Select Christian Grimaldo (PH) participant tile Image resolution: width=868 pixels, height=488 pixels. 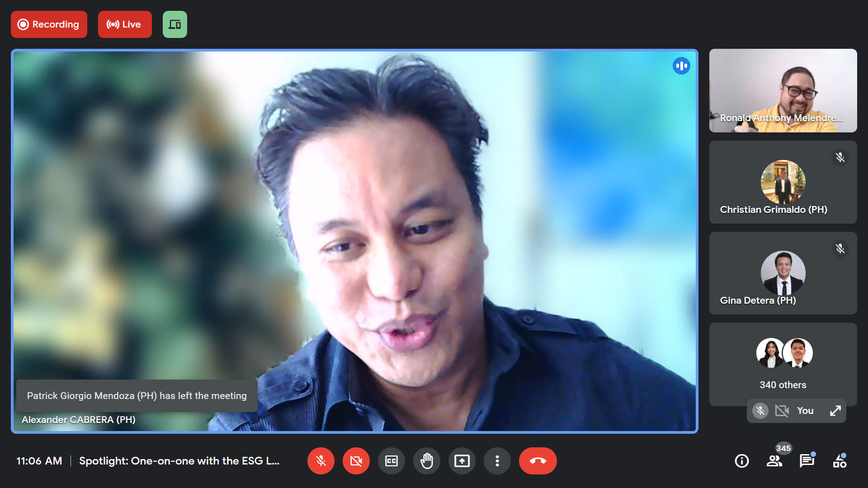pos(783,182)
